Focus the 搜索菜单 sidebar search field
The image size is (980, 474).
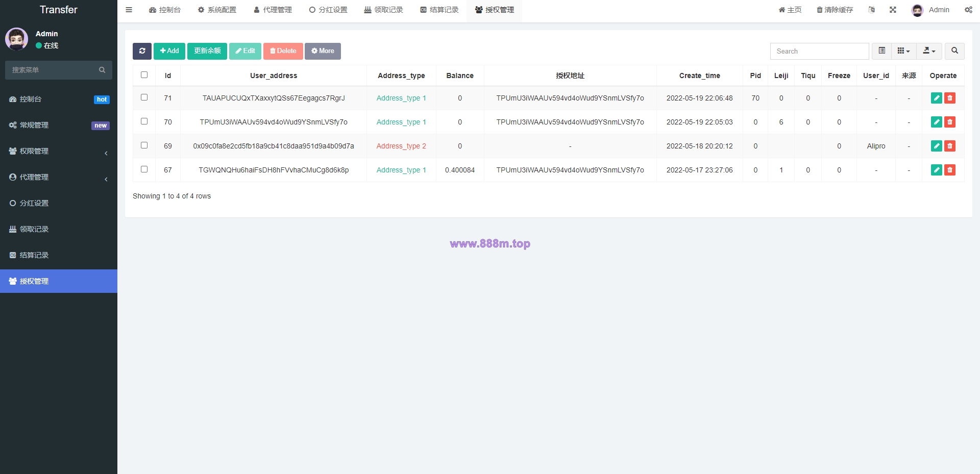click(x=51, y=70)
